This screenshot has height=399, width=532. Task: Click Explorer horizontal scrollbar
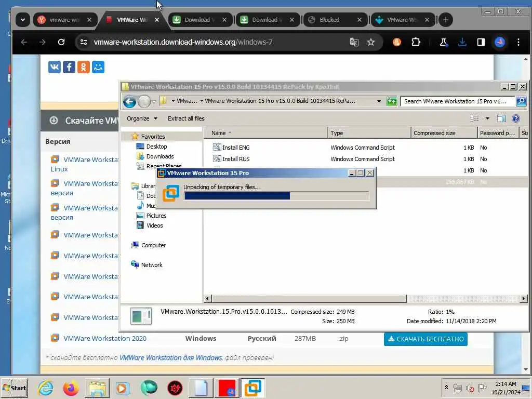[x=309, y=299]
